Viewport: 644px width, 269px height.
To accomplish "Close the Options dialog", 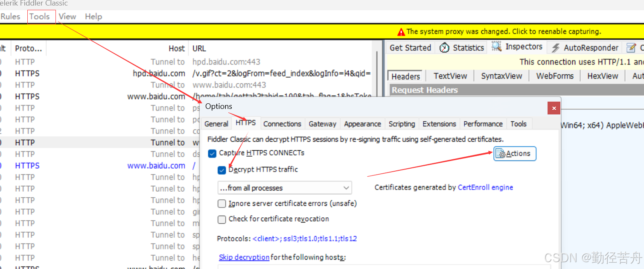I will tap(554, 108).
